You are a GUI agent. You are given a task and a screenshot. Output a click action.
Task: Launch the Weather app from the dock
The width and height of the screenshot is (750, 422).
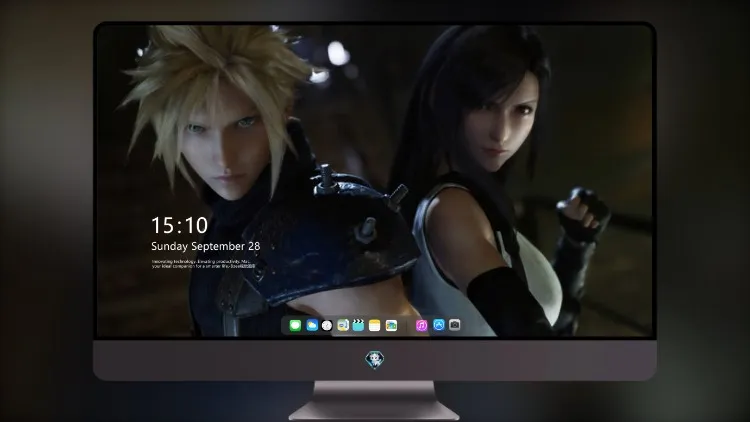311,325
